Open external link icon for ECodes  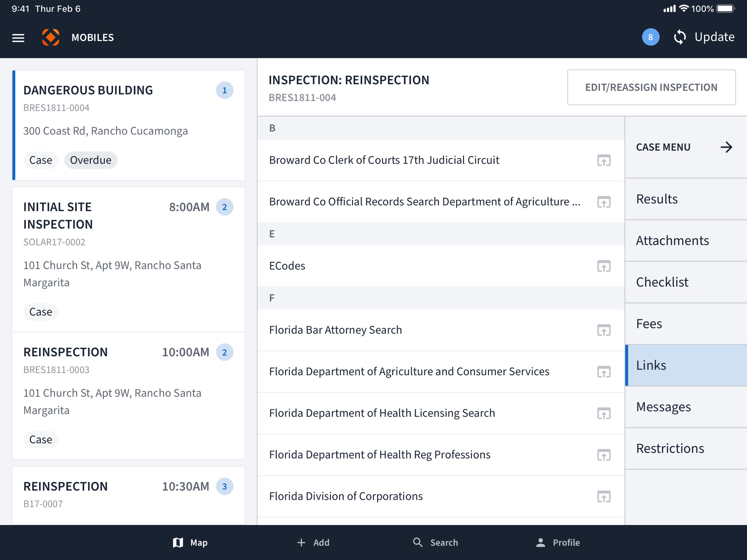tap(603, 266)
